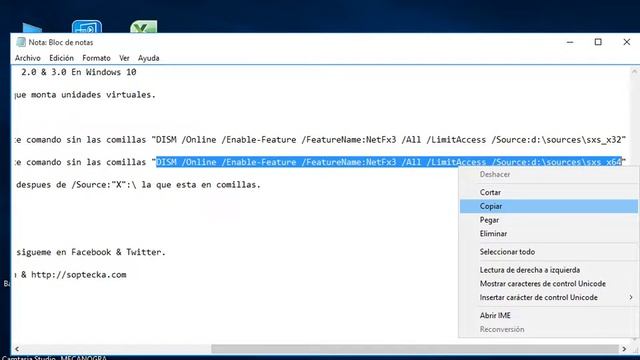Click the horizontal scrollbar right arrow
Image resolution: width=640 pixels, height=360 pixels.
[624, 349]
